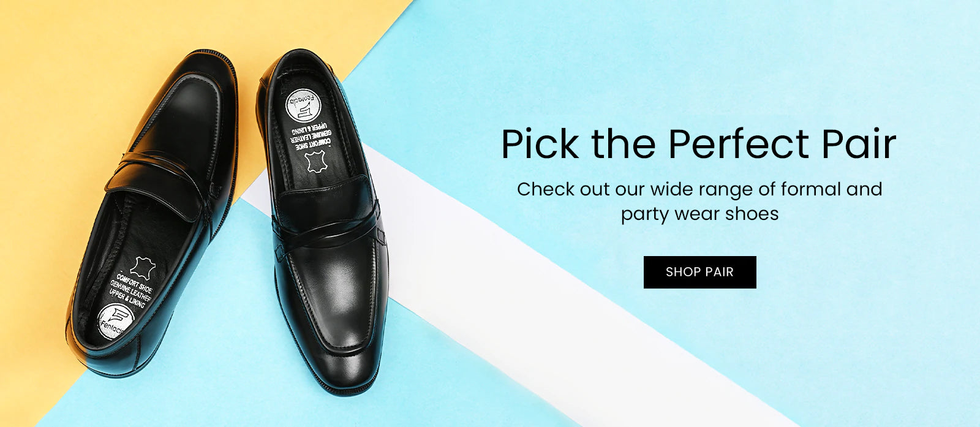The height and width of the screenshot is (427, 980).
Task: Select the right black loafer image
Action: (323, 221)
